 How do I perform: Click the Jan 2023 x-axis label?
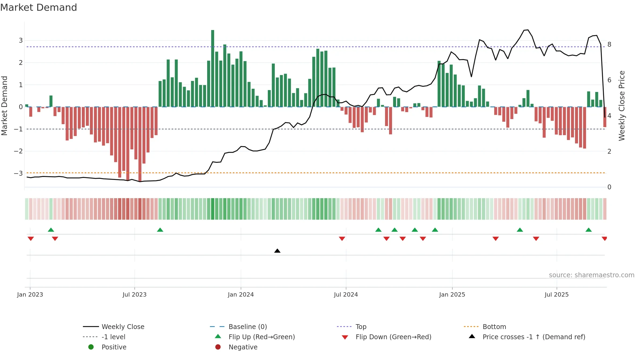pyautogui.click(x=30, y=294)
